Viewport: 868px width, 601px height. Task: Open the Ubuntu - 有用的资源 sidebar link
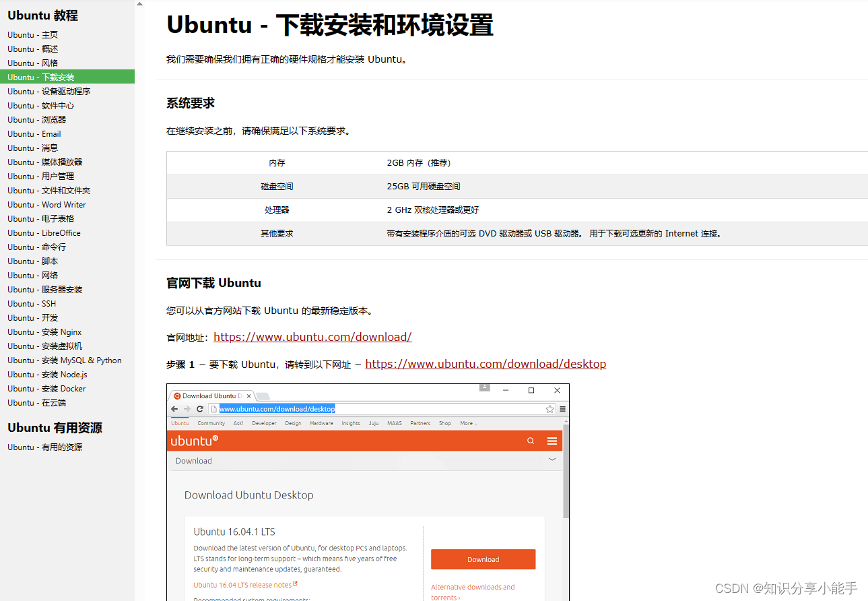coord(45,447)
